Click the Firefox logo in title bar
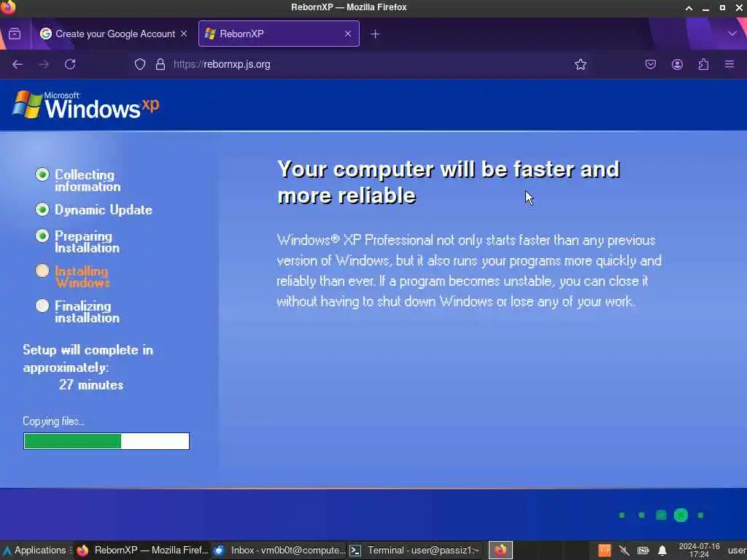Viewport: 747px width, 560px height. click(8, 7)
